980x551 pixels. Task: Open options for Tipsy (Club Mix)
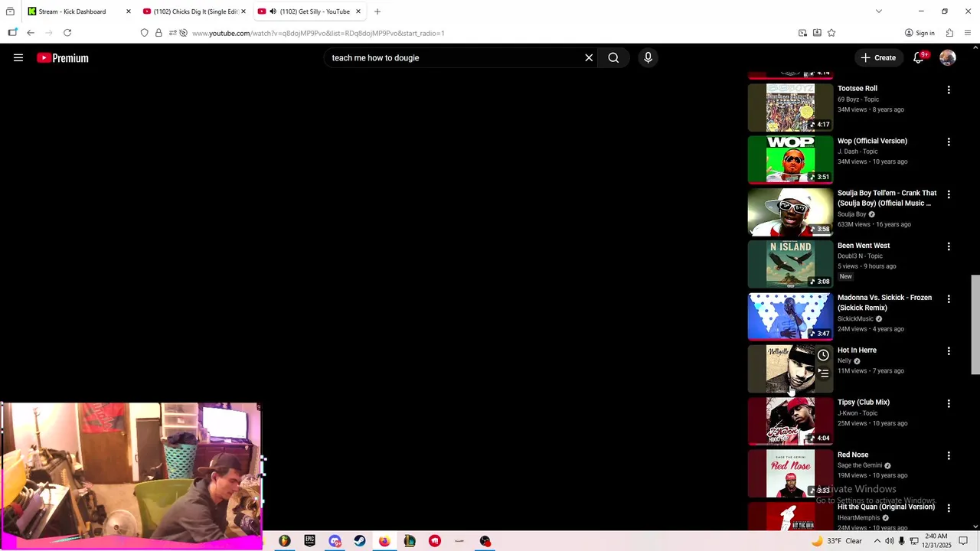point(949,403)
